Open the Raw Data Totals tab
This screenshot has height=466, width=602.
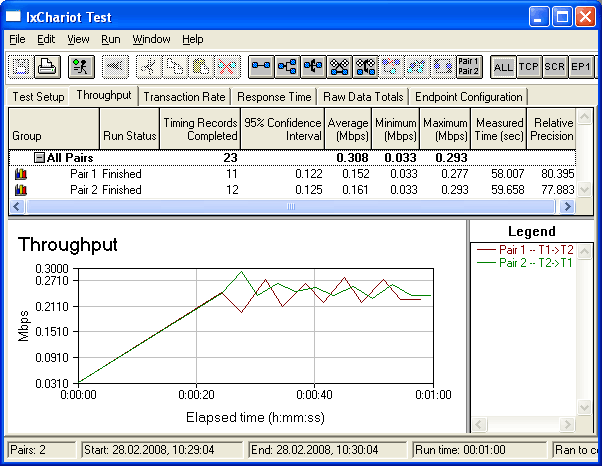pos(363,97)
